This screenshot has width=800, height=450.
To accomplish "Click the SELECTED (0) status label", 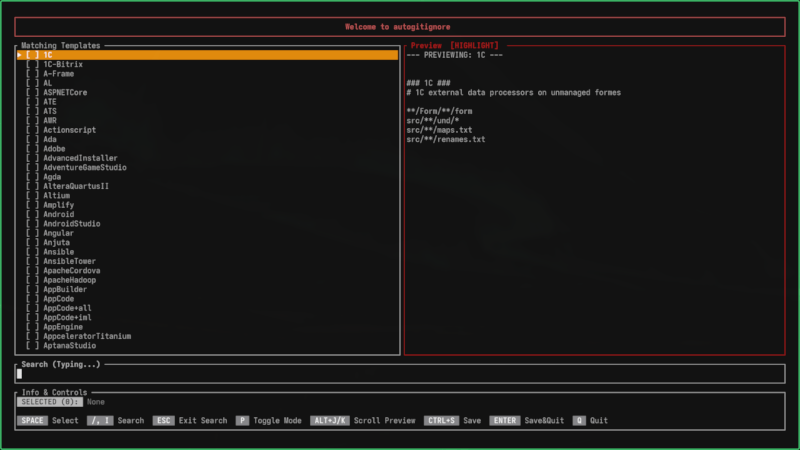I will coord(50,402).
